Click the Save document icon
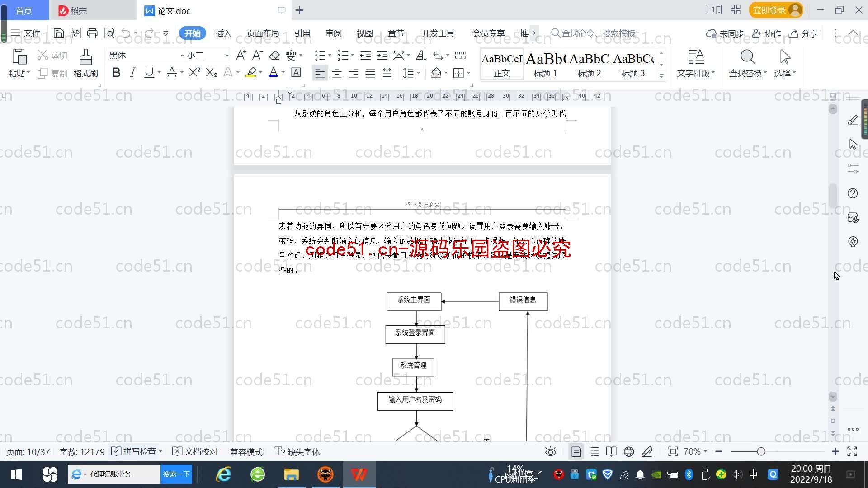This screenshot has height=488, width=868. coord(58,33)
